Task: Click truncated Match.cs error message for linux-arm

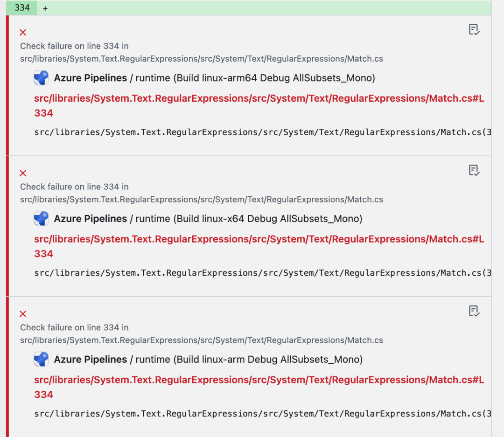Action: (262, 414)
